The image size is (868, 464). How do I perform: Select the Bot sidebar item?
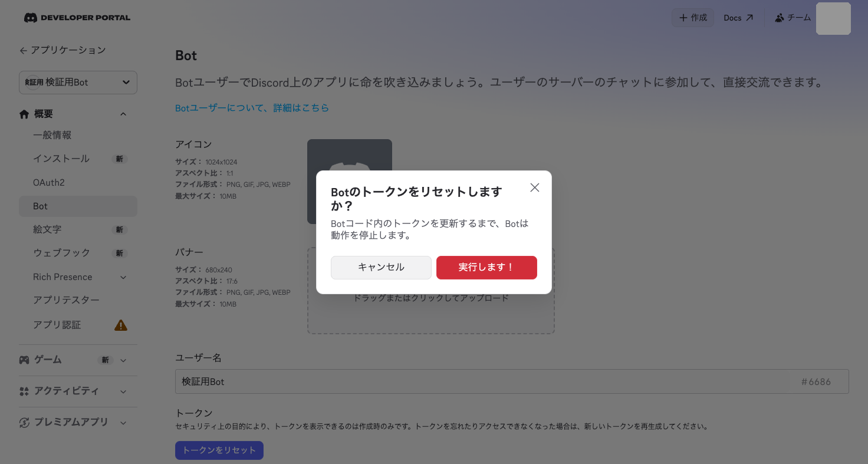pos(78,206)
